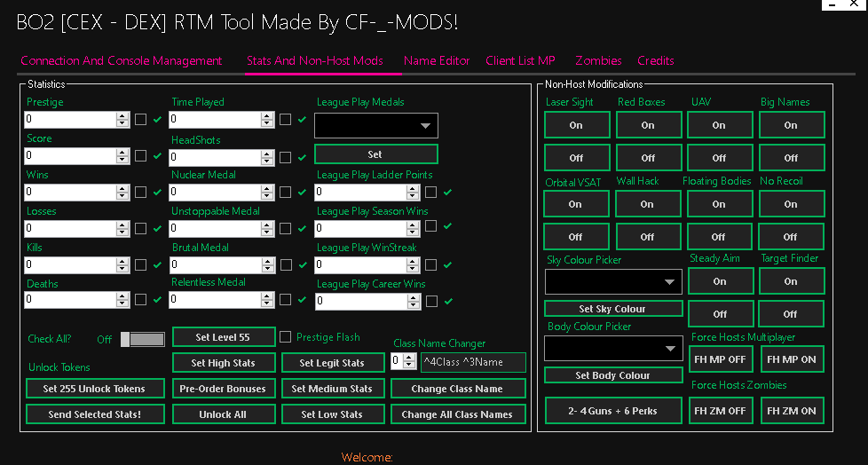Click FH ZM OFF button
868x465 pixels.
tap(721, 411)
